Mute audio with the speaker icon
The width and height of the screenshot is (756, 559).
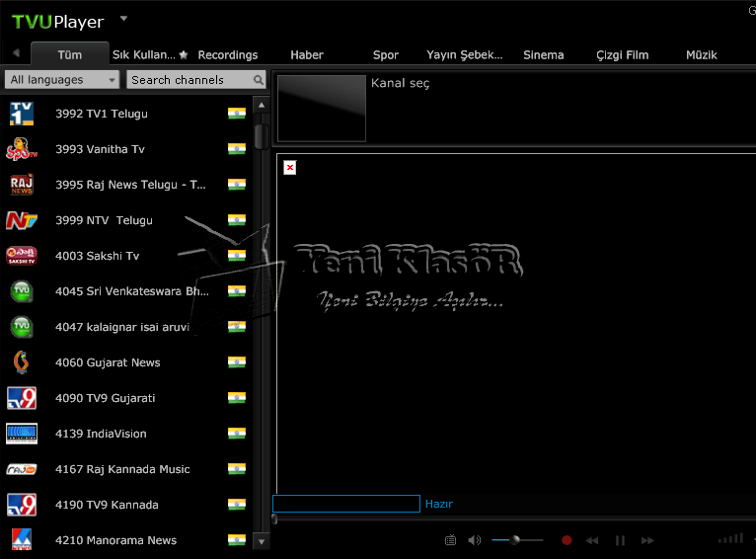(x=474, y=540)
